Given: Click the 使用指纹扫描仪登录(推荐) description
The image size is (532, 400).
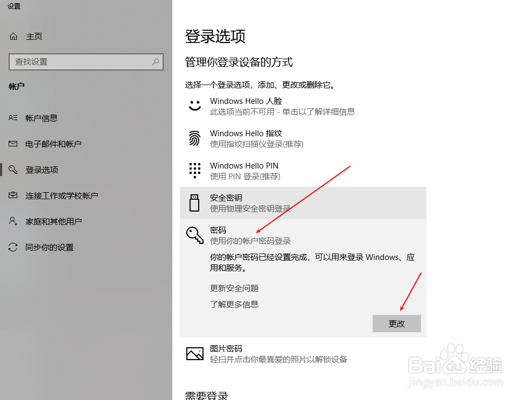Looking at the screenshot, I should point(256,144).
